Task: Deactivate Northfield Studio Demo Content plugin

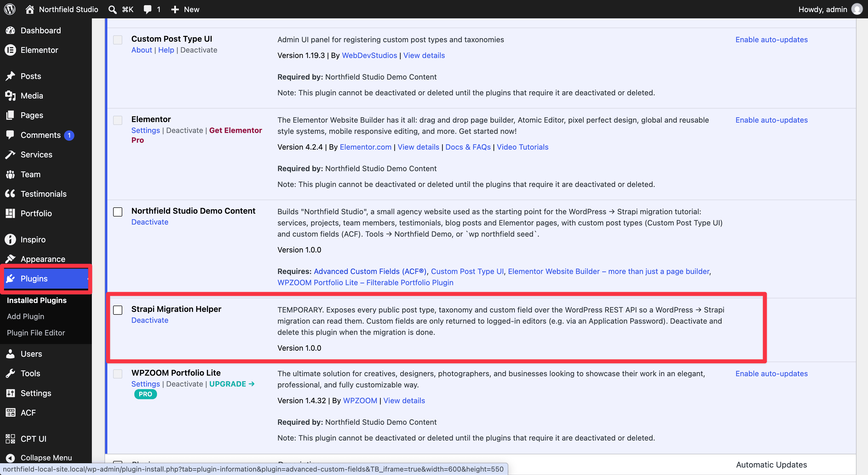Action: (x=150, y=222)
